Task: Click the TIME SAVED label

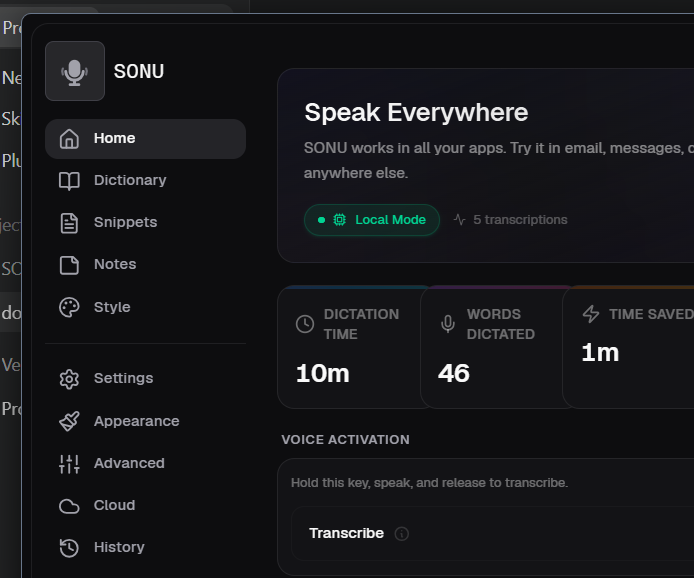Action: click(652, 314)
